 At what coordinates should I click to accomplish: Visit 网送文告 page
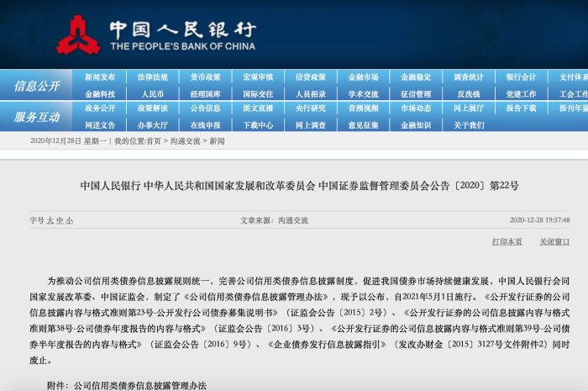(100, 125)
